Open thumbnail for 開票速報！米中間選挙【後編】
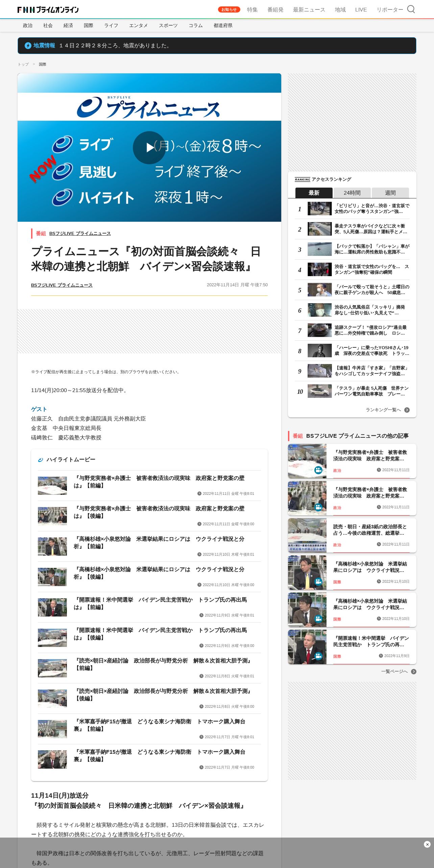The height and width of the screenshot is (868, 434). click(x=52, y=638)
